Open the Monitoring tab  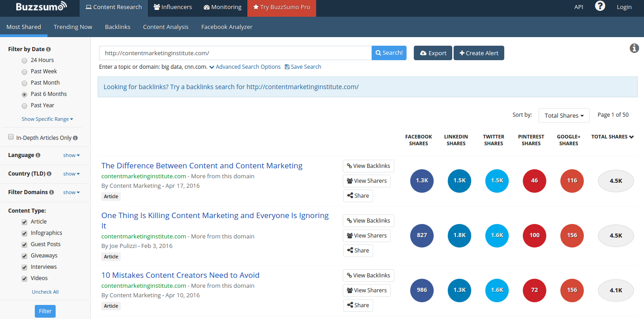223,8
